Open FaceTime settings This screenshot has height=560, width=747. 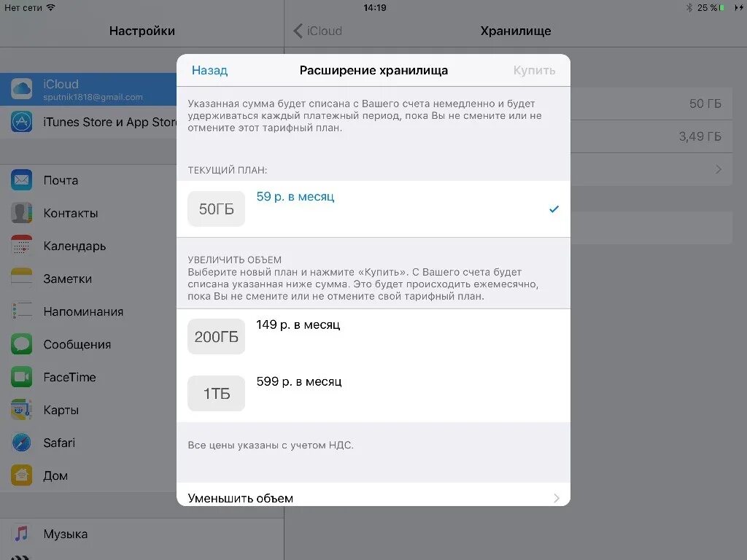click(x=88, y=377)
